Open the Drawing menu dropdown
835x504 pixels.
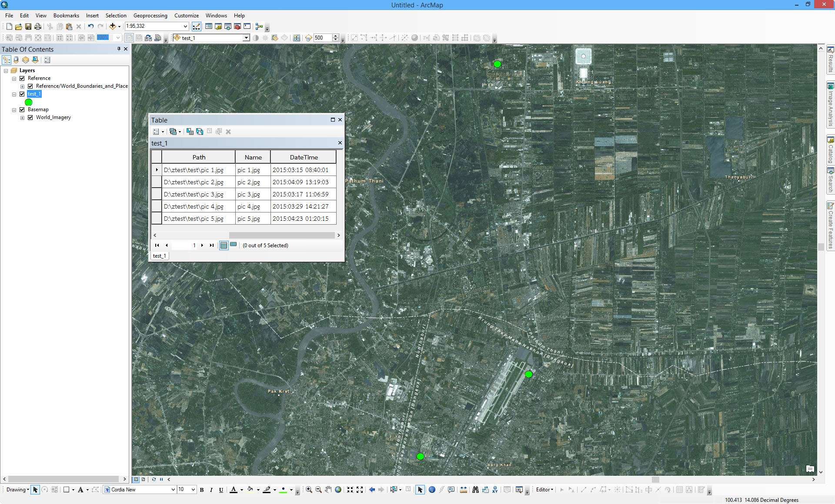pyautogui.click(x=18, y=490)
